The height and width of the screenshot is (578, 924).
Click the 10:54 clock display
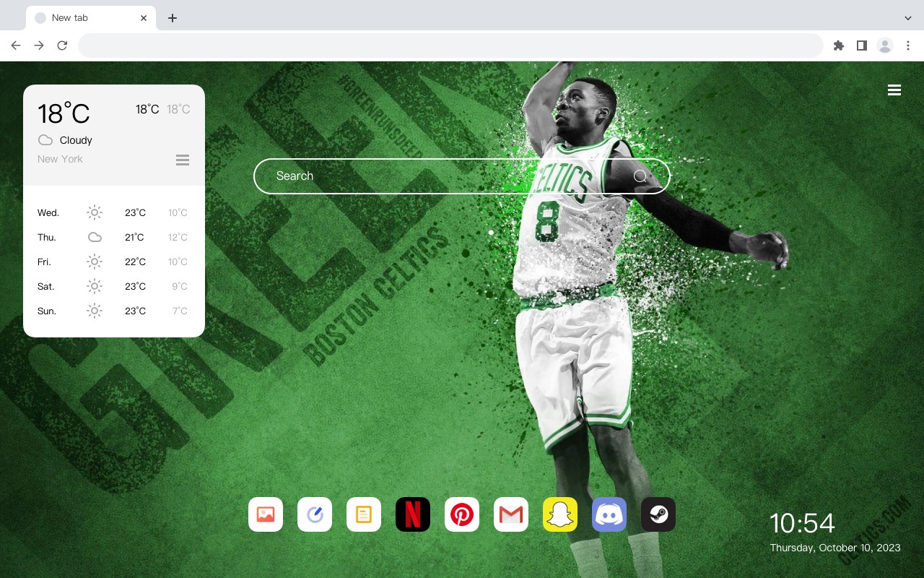coord(802,523)
